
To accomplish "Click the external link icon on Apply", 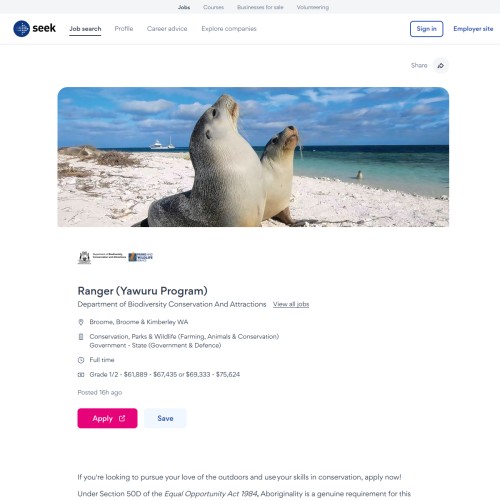I will [122, 418].
